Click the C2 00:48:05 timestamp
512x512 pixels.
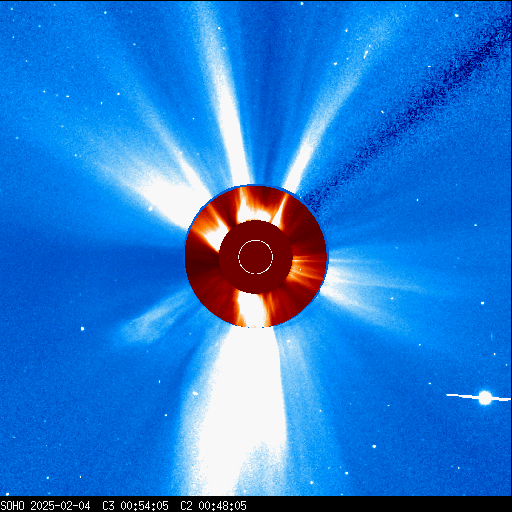click(x=213, y=506)
